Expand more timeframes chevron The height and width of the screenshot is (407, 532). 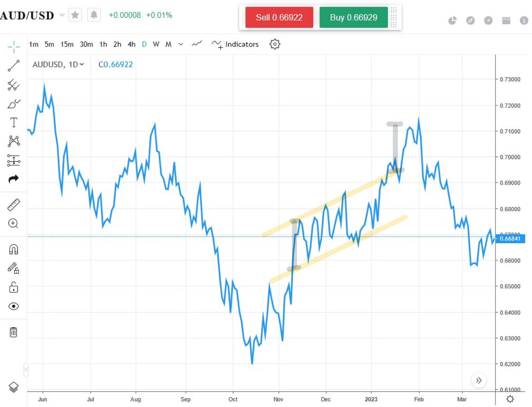click(181, 44)
